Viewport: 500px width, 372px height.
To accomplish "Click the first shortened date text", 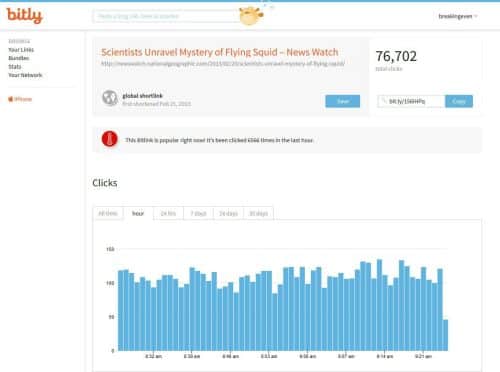I will click(156, 104).
